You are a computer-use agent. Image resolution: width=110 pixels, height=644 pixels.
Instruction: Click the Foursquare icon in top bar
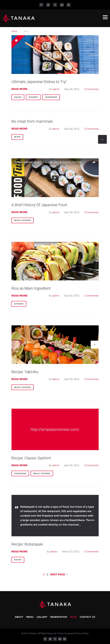[x=41, y=5]
